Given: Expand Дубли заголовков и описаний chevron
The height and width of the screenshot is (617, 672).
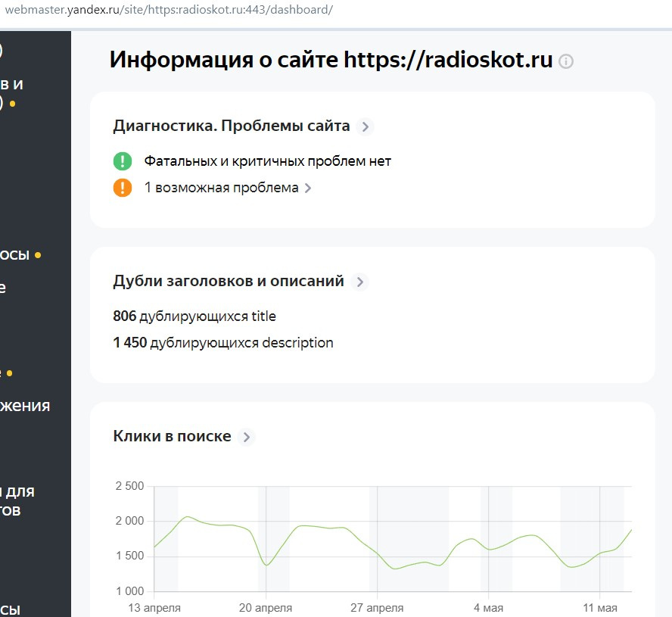Looking at the screenshot, I should 360,282.
